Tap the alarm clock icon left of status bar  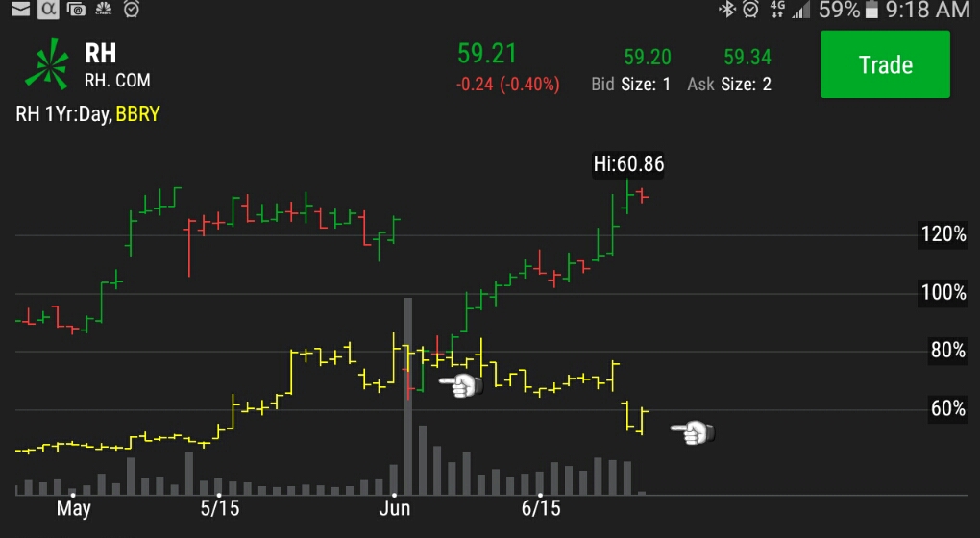pos(131,10)
